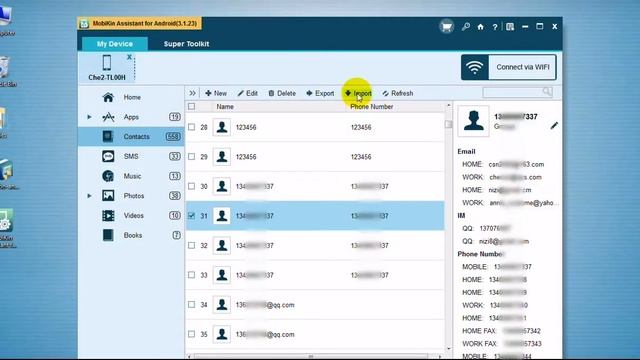This screenshot has width=640, height=360.
Task: Close the Che2-TL00H device tab
Action: point(129,57)
